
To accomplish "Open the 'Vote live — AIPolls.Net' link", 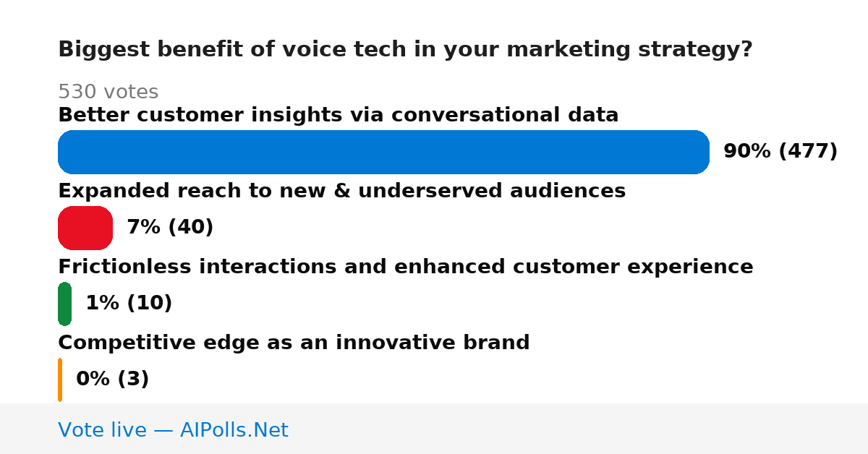I will pos(173,430).
